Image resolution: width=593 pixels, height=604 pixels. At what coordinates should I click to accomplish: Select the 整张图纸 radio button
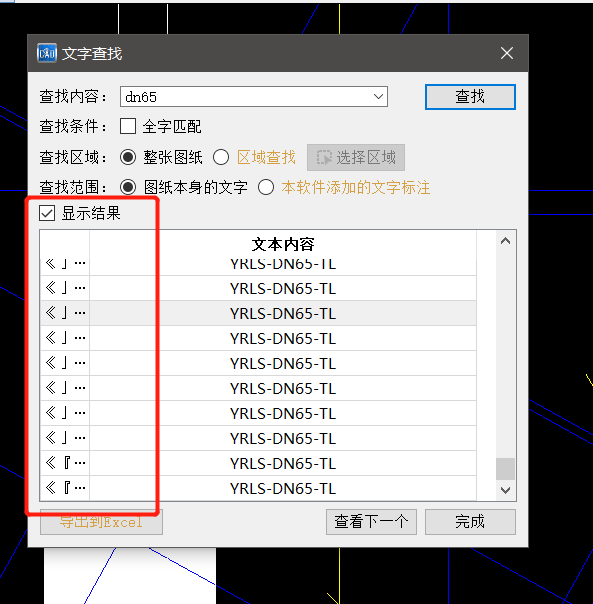pyautogui.click(x=128, y=157)
